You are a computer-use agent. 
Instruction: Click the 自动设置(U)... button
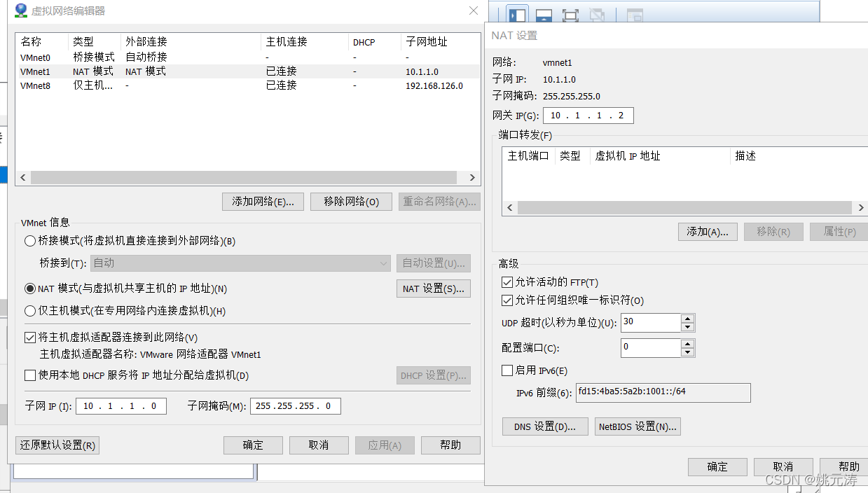point(433,263)
